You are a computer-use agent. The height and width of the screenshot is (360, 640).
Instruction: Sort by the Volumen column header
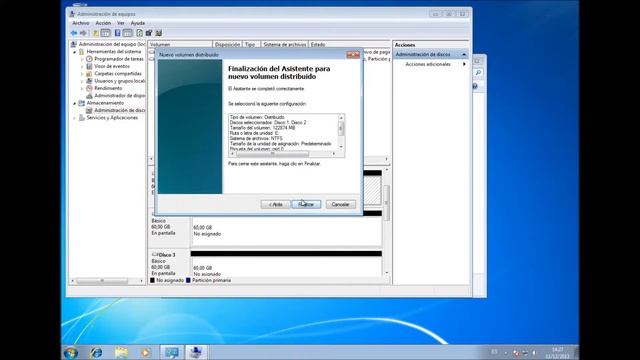tap(180, 44)
